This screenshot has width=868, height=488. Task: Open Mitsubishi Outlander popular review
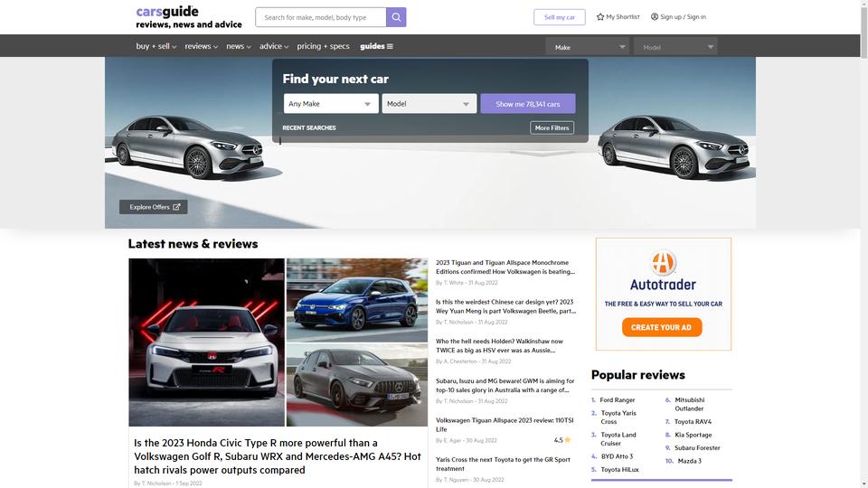689,404
